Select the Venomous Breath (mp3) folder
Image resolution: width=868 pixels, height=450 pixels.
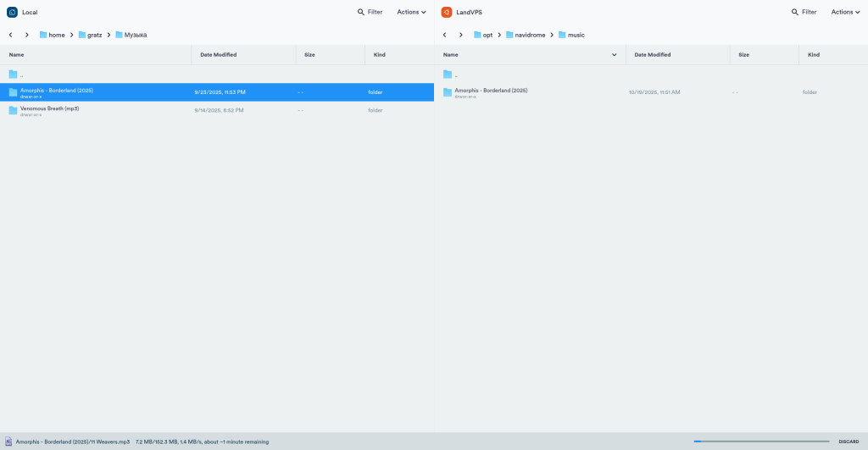(49, 109)
